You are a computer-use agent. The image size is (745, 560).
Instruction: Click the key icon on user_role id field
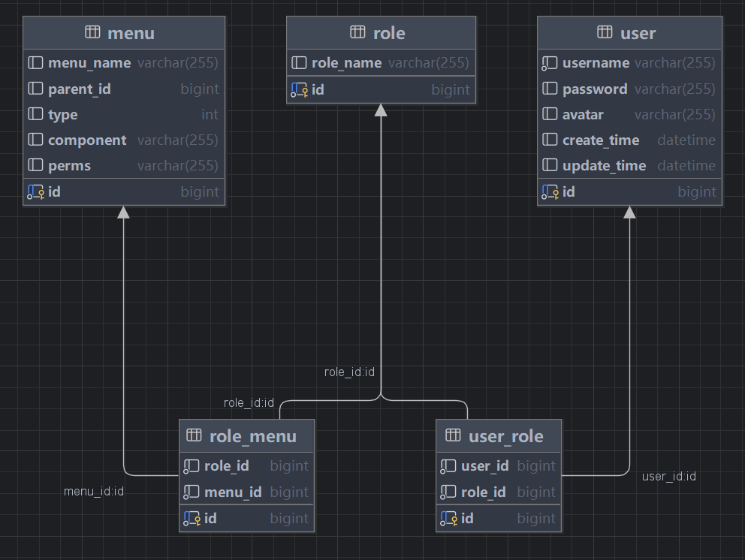[x=449, y=518]
